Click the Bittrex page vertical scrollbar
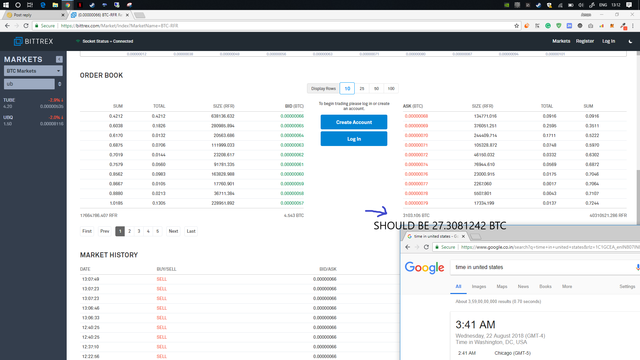This screenshot has width=640, height=360. [638, 196]
